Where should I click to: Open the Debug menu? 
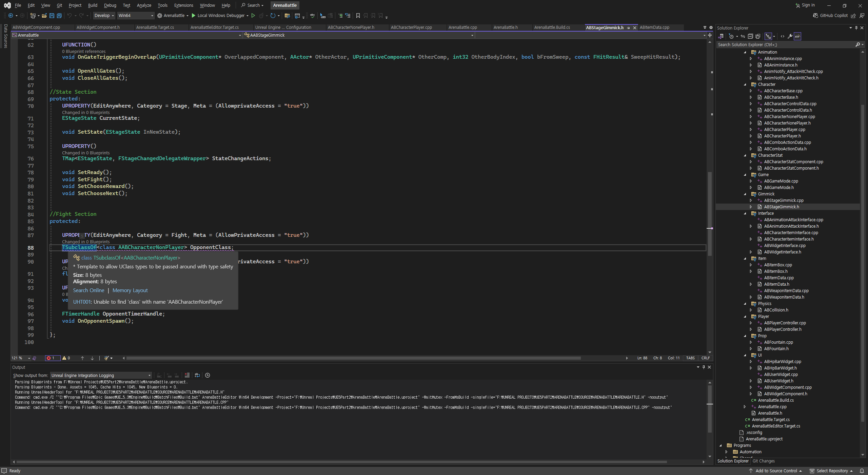[x=110, y=5]
